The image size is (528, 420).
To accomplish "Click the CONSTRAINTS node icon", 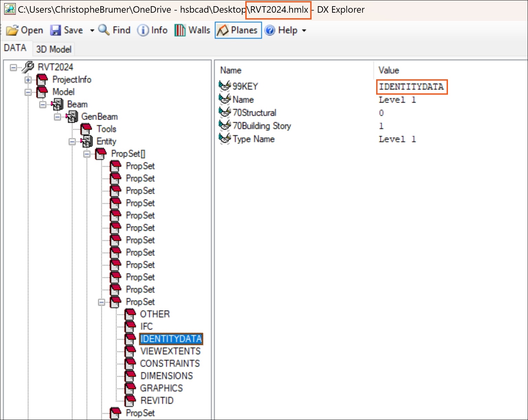I will 130,364.
